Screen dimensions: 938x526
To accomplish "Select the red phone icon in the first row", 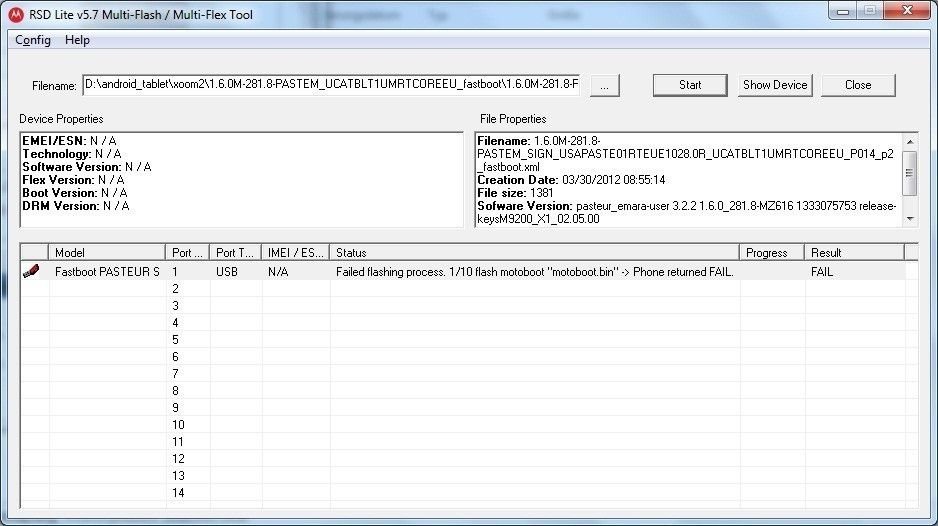I will click(x=31, y=271).
